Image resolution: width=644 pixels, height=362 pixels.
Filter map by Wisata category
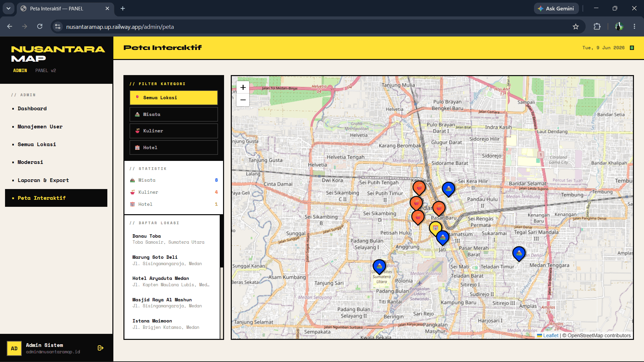pos(174,114)
